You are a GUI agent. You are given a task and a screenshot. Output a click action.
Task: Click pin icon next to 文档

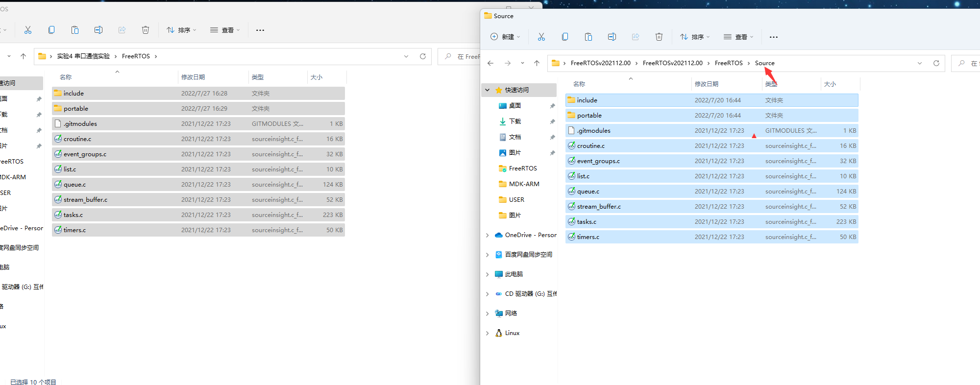tap(552, 137)
